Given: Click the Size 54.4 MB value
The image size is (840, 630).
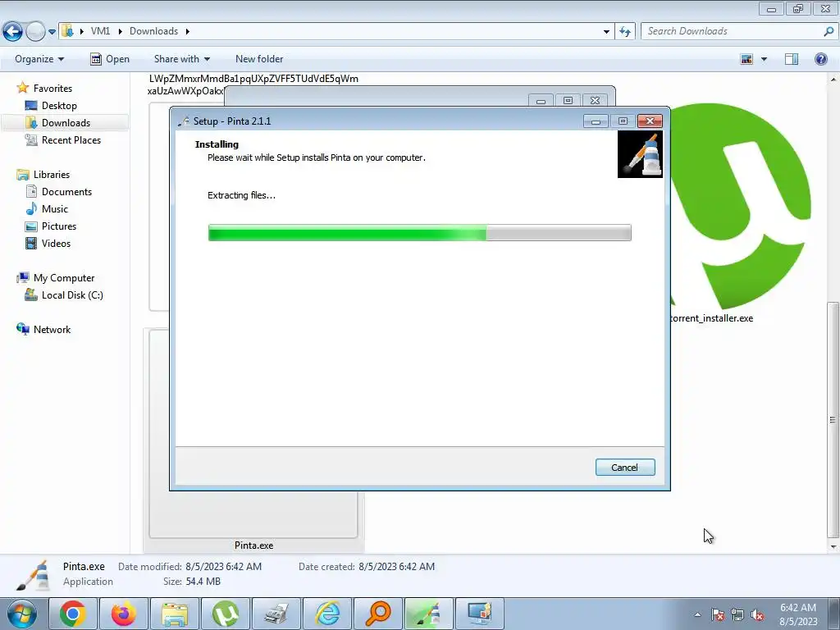Looking at the screenshot, I should click(203, 582).
